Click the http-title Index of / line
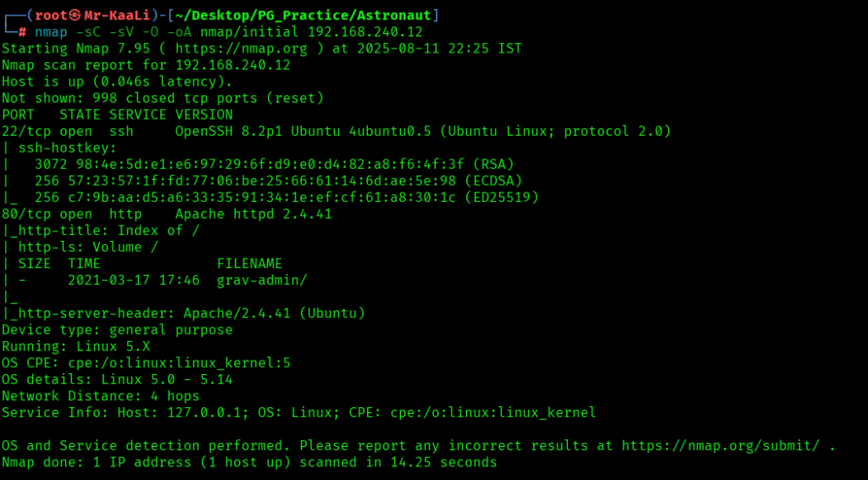The image size is (868, 480). click(x=101, y=230)
